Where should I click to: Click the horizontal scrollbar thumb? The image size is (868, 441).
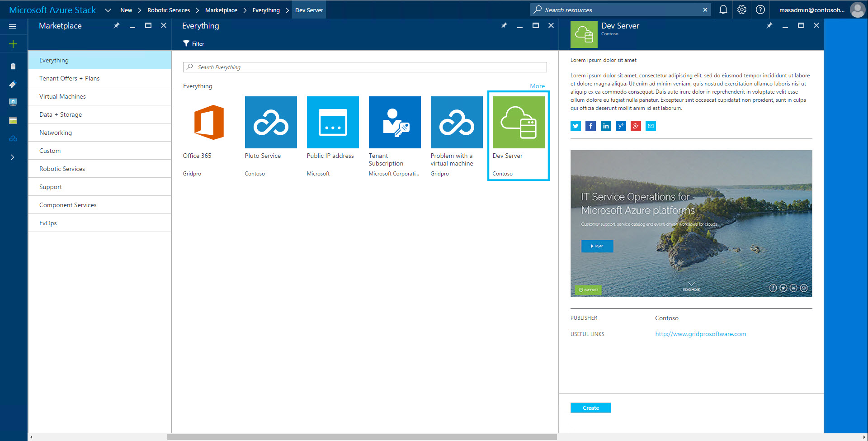pos(362,437)
